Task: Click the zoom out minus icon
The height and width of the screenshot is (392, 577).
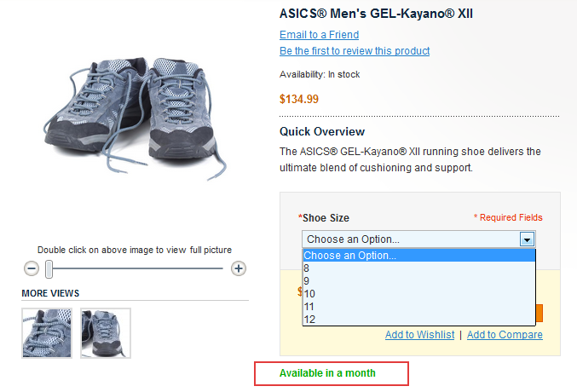Action: [x=32, y=268]
